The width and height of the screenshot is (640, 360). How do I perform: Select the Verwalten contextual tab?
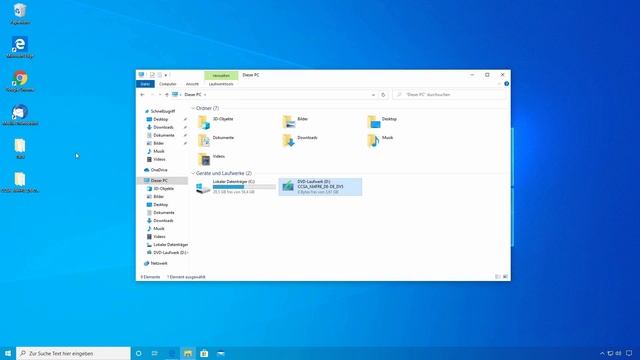221,76
